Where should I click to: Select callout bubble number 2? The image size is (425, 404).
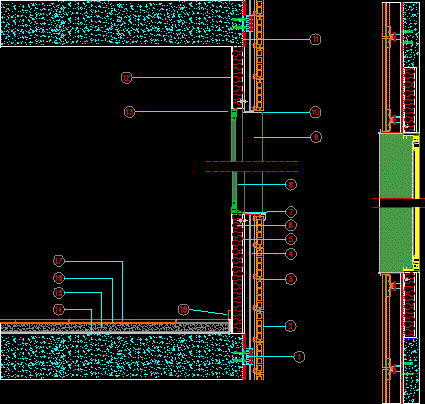[x=291, y=326]
